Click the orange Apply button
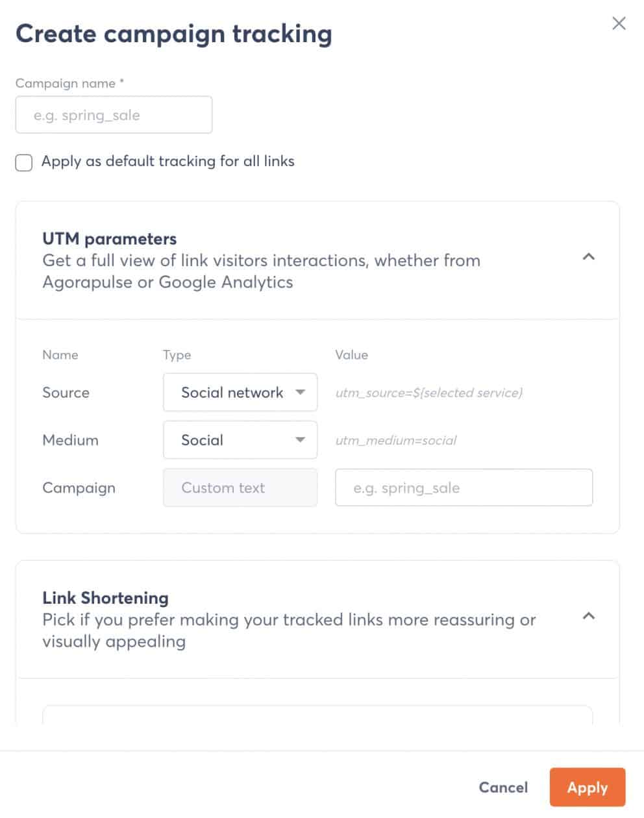Image resolution: width=644 pixels, height=818 pixels. click(x=588, y=787)
